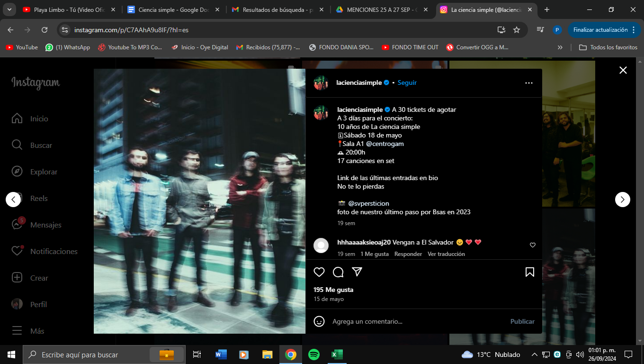644x364 pixels.
Task: Open install app icon in address bar
Action: (501, 30)
